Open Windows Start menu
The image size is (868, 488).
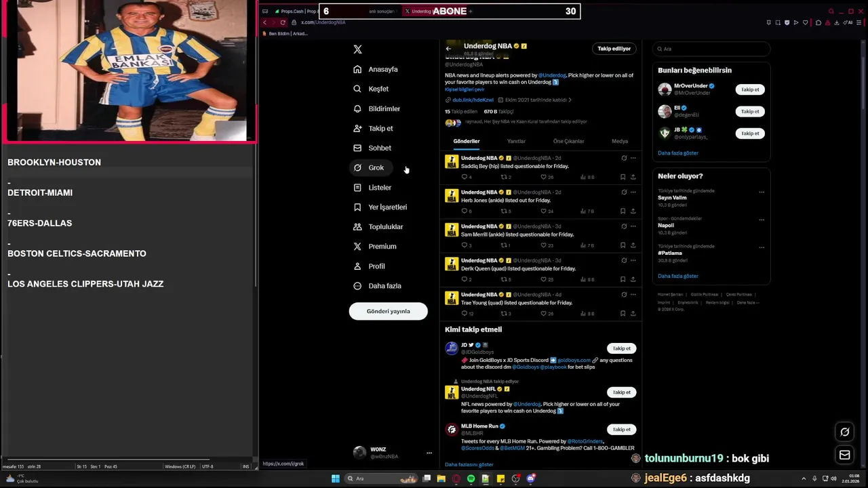pyautogui.click(x=335, y=479)
